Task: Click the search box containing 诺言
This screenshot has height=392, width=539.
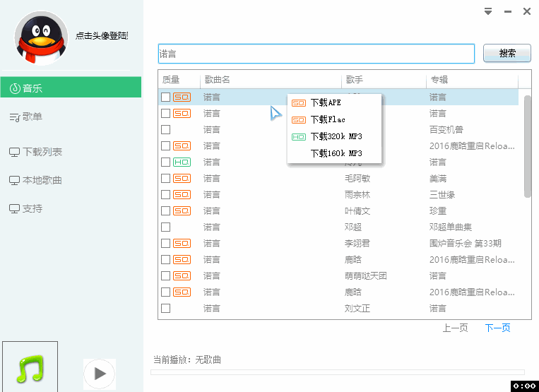Action: (316, 54)
